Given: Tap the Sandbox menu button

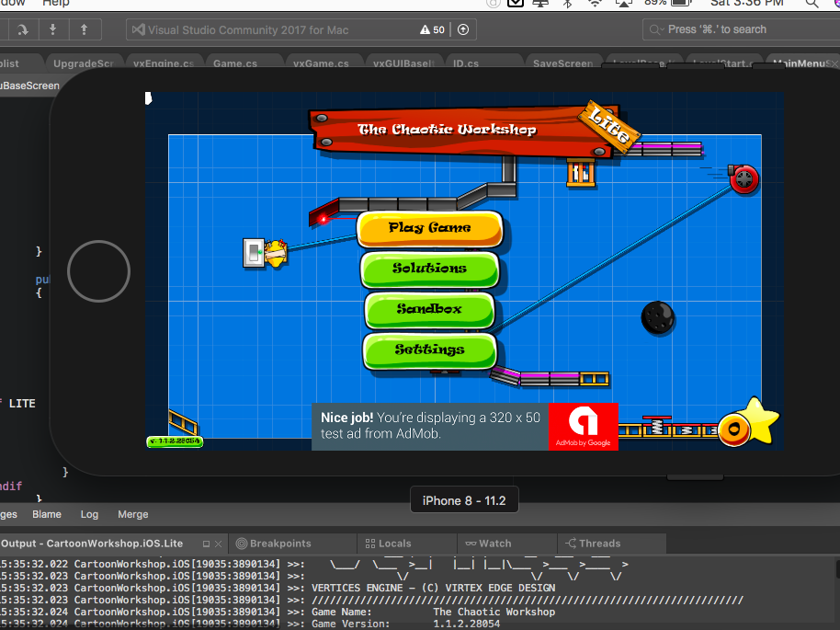Looking at the screenshot, I should 429,309.
